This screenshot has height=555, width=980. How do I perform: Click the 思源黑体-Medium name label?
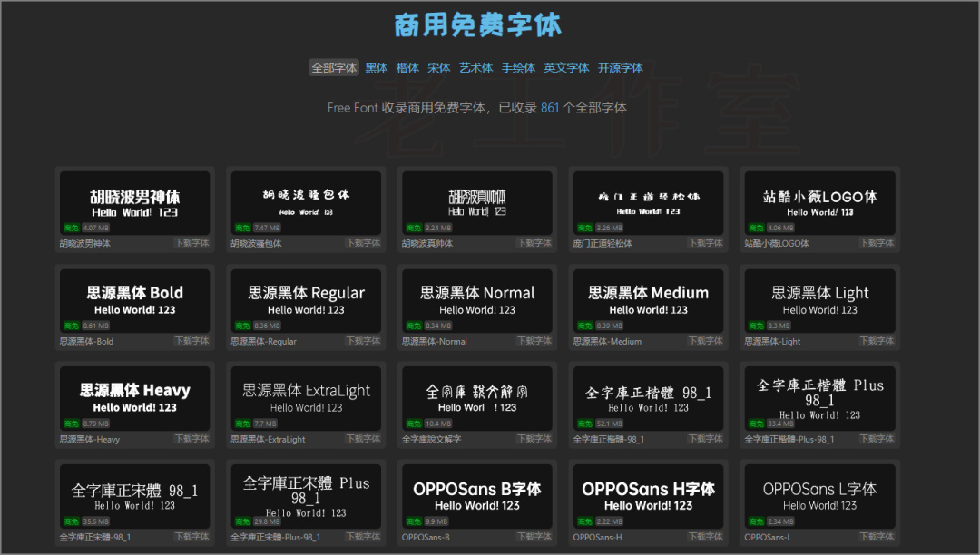click(607, 342)
